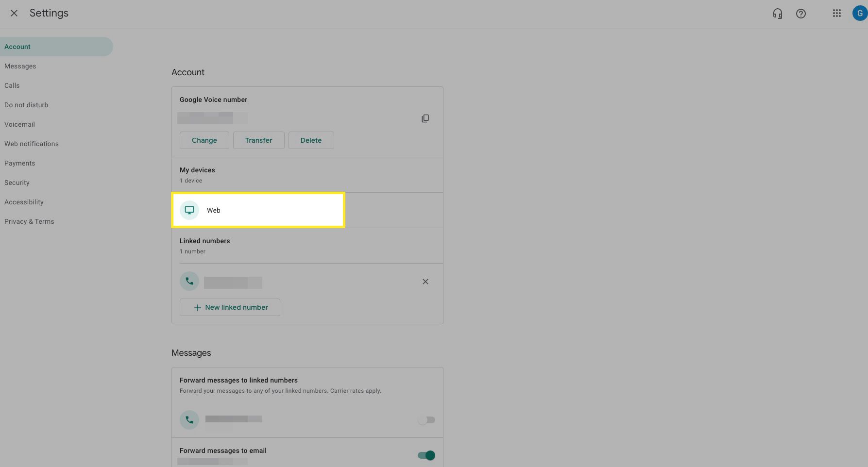Open the Help question mark icon

[x=801, y=14]
